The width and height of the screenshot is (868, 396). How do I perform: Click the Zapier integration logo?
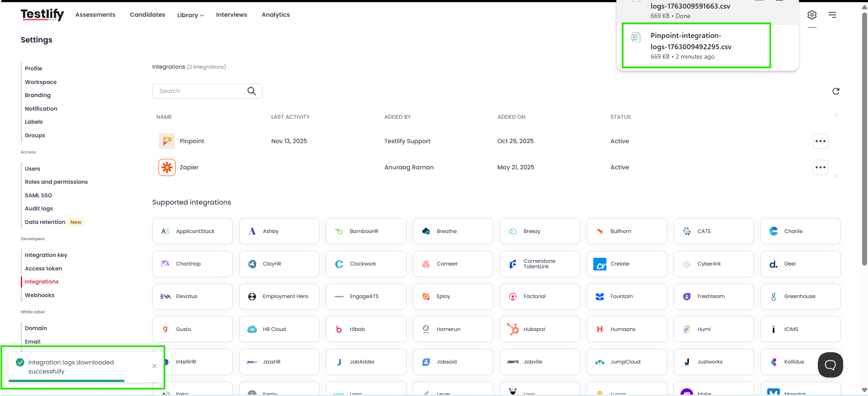(x=167, y=168)
